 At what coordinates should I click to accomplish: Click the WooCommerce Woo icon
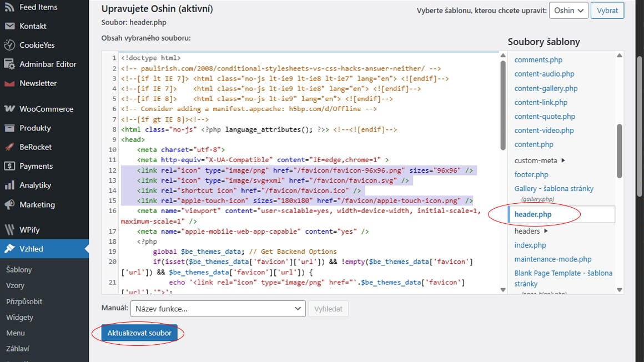pyautogui.click(x=9, y=109)
